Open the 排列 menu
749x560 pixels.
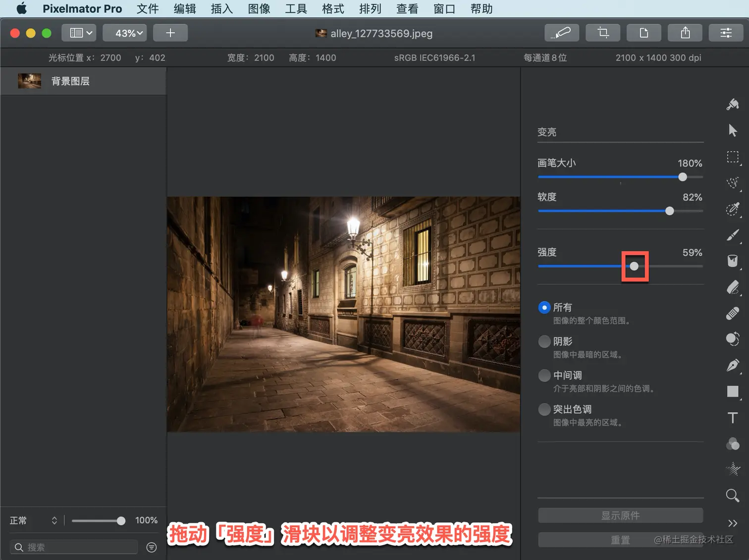point(370,9)
